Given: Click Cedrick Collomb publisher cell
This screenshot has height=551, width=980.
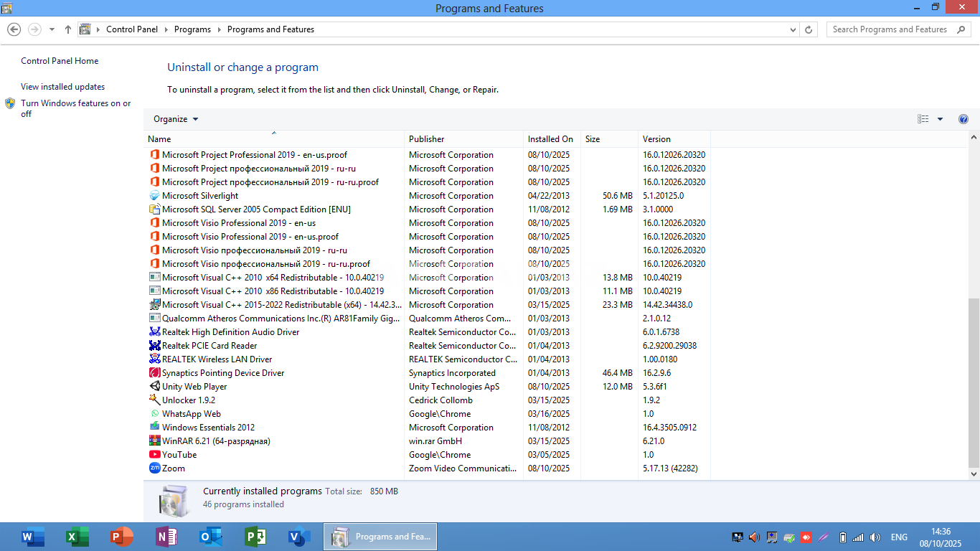Looking at the screenshot, I should click(x=440, y=400).
